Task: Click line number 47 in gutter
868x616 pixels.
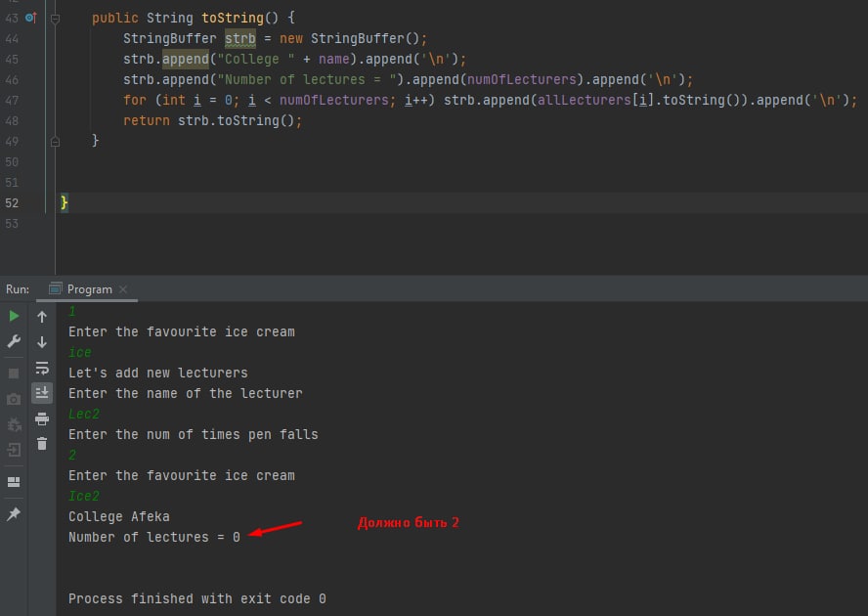Action: [12, 101]
